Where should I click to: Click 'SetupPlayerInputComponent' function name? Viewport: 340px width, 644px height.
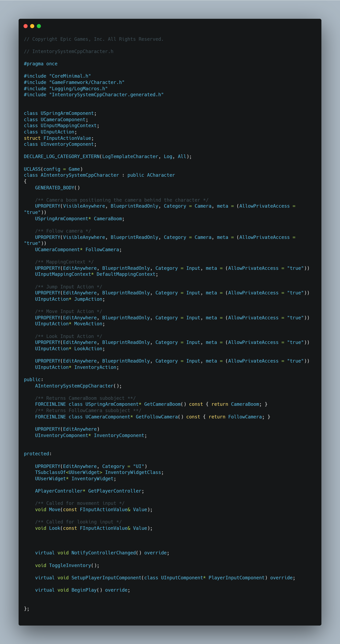pos(106,578)
